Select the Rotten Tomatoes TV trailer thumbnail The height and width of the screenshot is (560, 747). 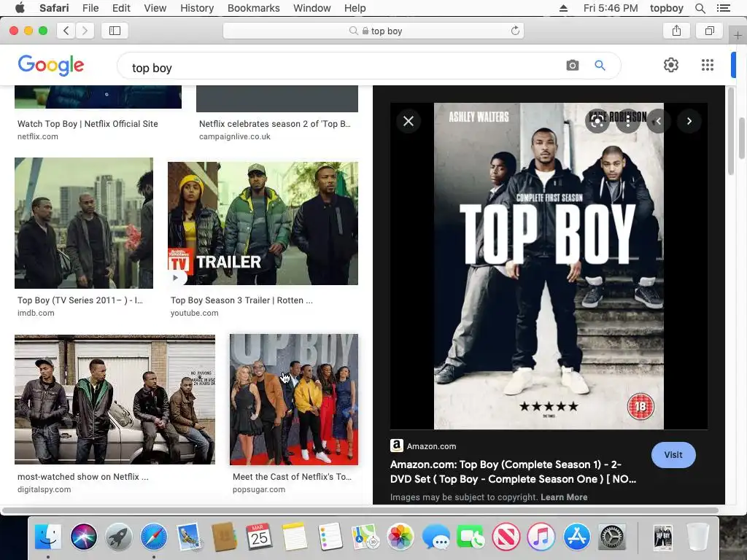263,223
